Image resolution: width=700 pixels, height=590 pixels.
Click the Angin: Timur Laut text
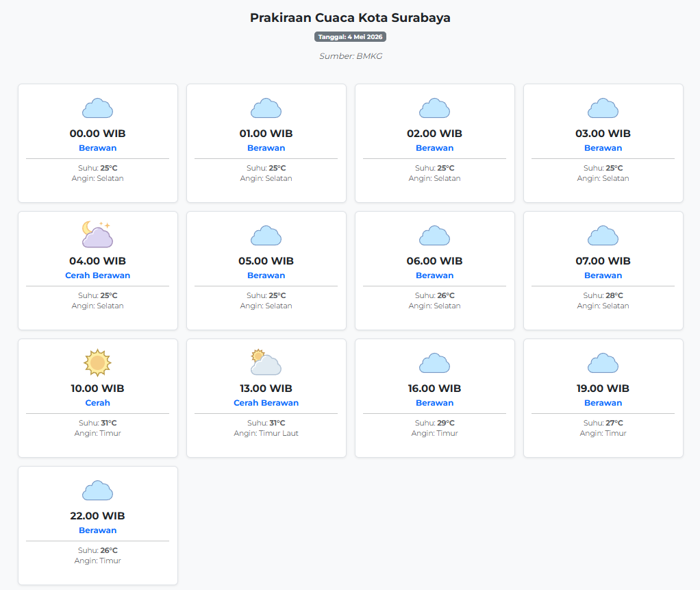[266, 433]
